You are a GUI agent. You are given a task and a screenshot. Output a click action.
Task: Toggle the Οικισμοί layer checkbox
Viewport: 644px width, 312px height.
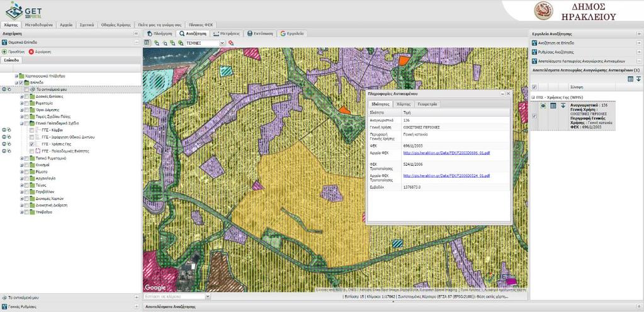click(x=26, y=165)
